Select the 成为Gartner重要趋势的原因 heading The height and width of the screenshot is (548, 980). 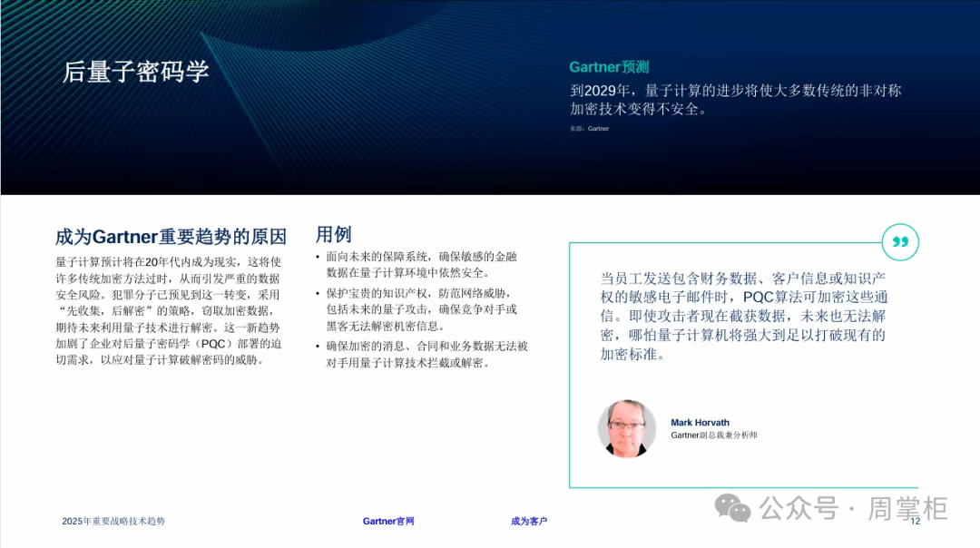pyautogui.click(x=171, y=237)
